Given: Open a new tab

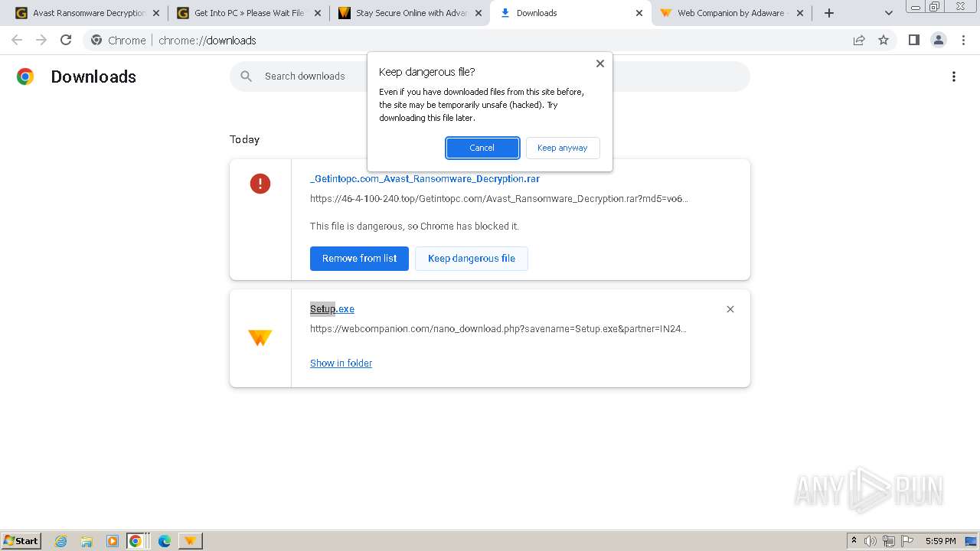Looking at the screenshot, I should coord(829,13).
